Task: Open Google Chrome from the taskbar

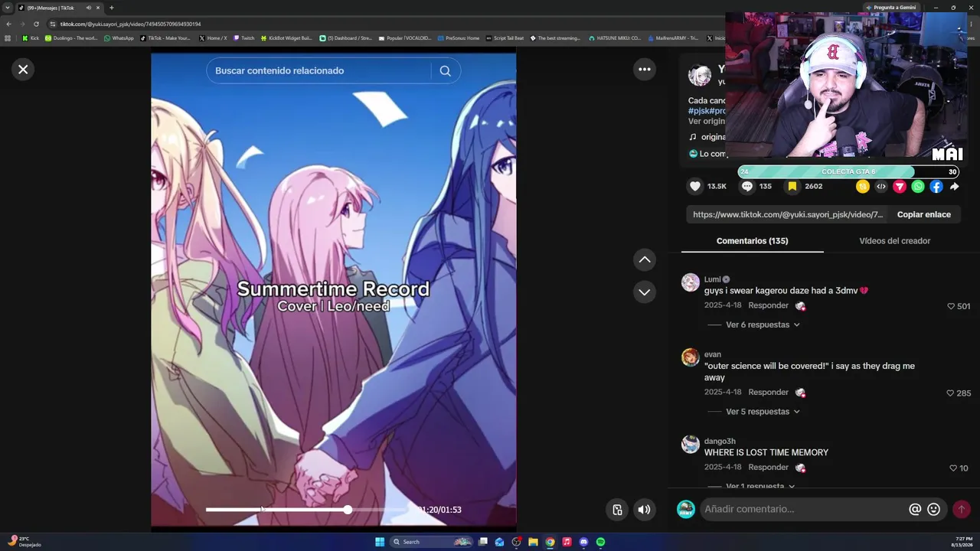Action: point(550,542)
